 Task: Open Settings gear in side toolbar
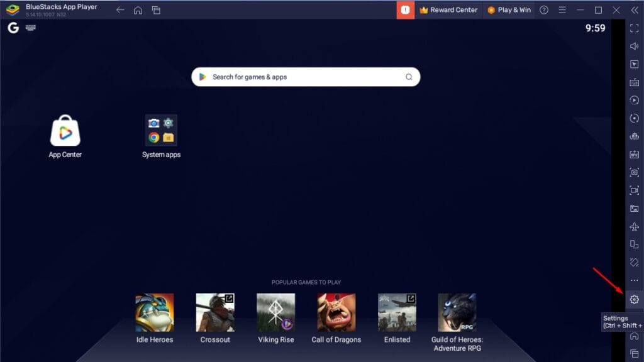tap(634, 300)
